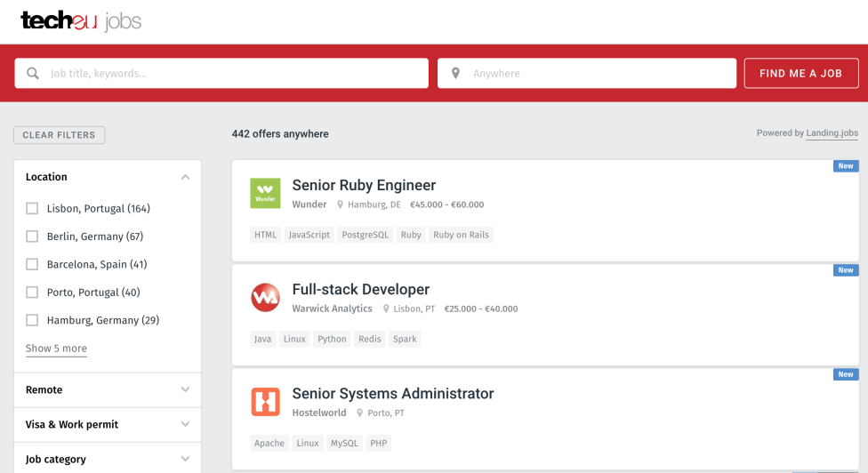Click the PostgreSQL tag
The image size is (868, 473).
pos(365,235)
